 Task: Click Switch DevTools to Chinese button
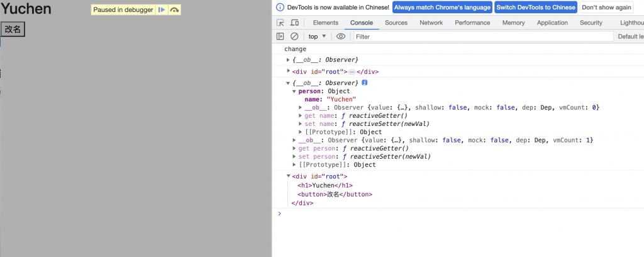[536, 8]
